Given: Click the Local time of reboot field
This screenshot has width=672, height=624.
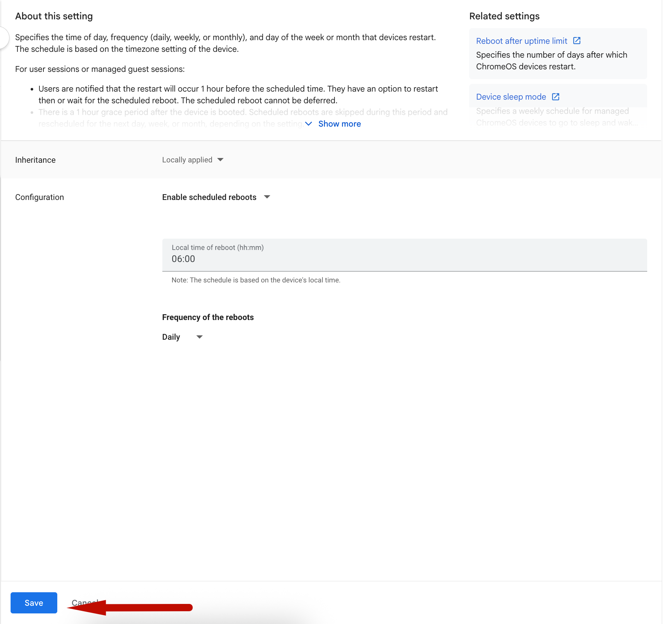Looking at the screenshot, I should 404,255.
